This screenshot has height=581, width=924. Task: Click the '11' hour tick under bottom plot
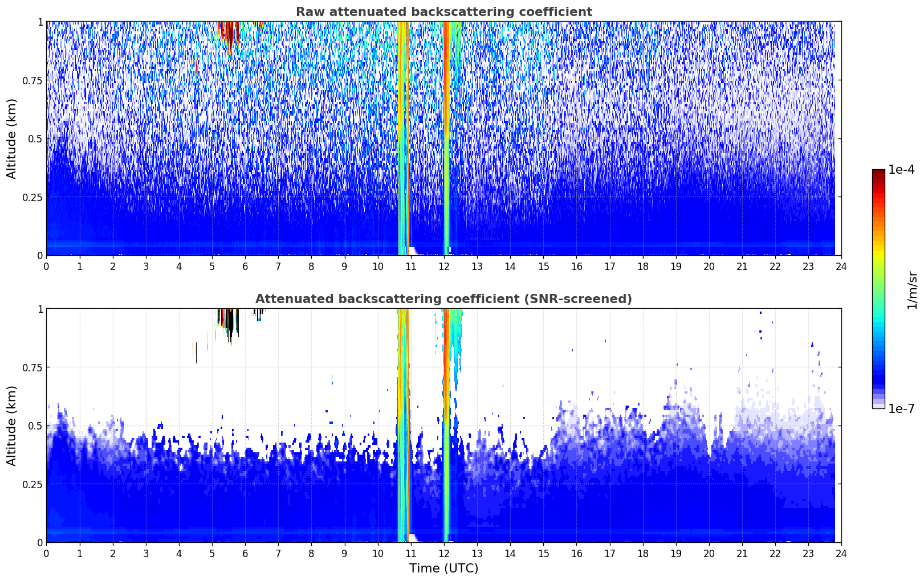point(410,553)
